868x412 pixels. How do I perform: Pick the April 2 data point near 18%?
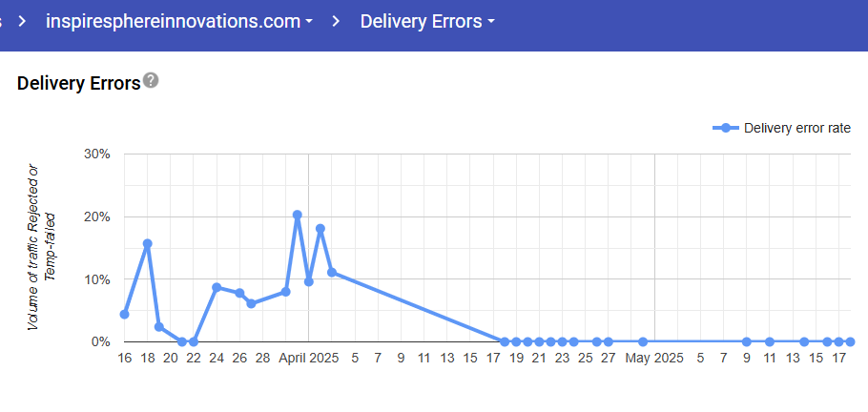(320, 229)
